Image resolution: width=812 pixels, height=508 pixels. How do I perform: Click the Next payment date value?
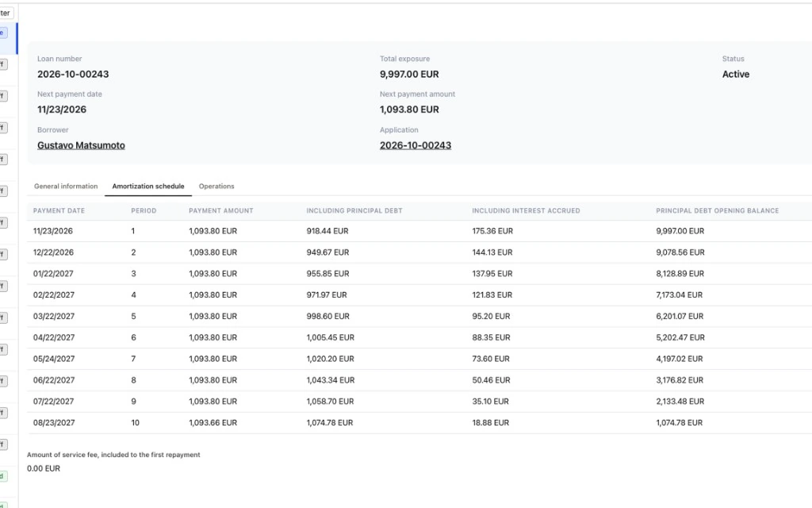click(x=62, y=110)
